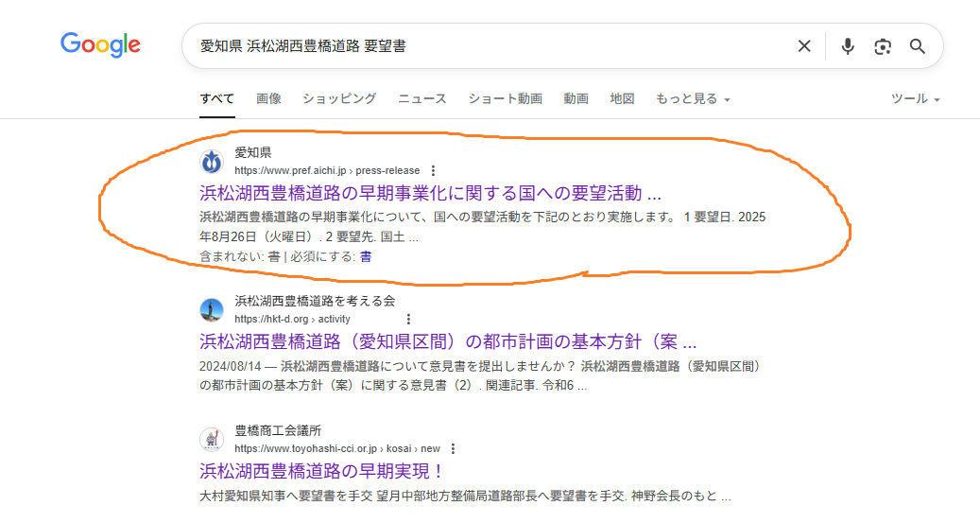Open 都市計画の基本方針 result link
This screenshot has width=980, height=523.
(x=448, y=341)
